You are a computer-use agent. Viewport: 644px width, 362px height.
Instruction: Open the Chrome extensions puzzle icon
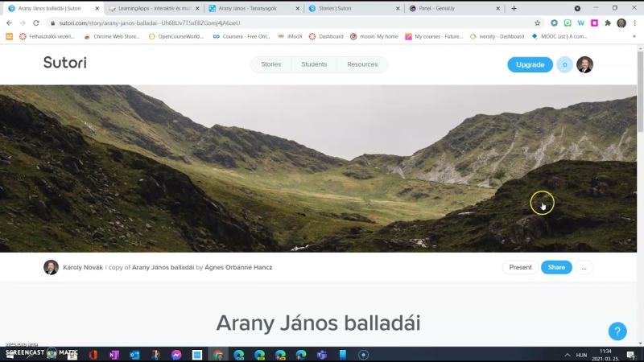pos(608,23)
